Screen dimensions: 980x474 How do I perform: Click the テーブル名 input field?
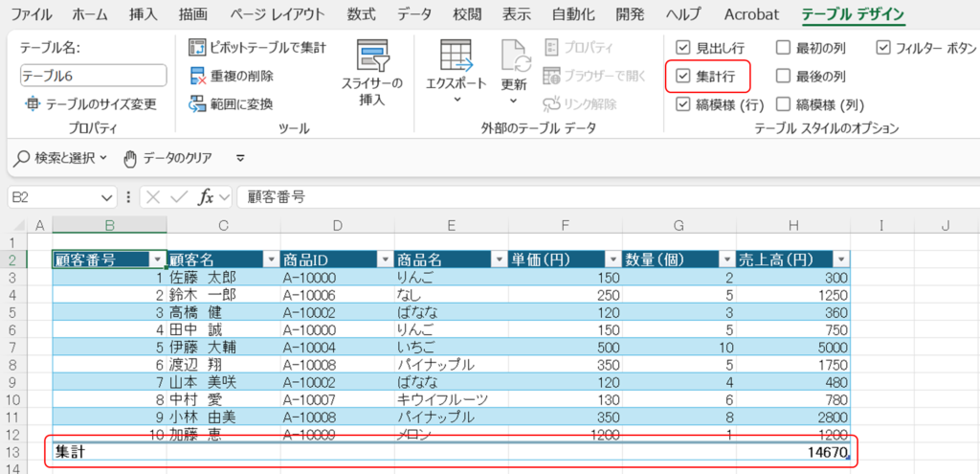(x=93, y=76)
